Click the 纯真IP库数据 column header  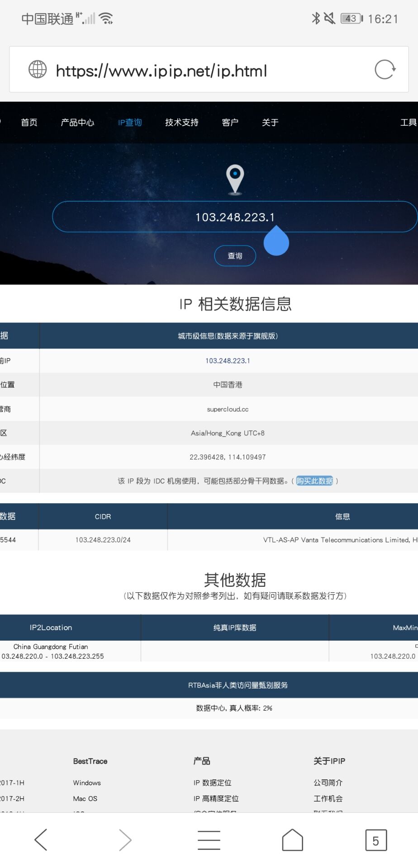[235, 627]
